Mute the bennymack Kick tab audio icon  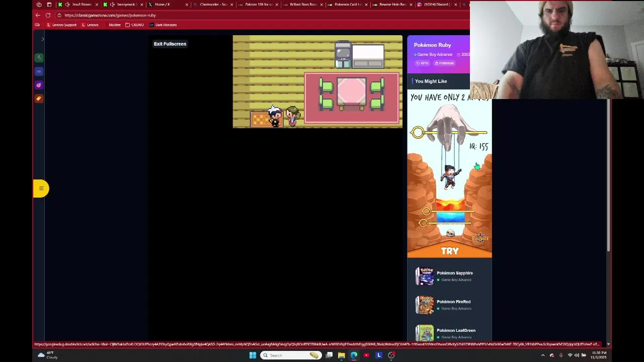112,5
